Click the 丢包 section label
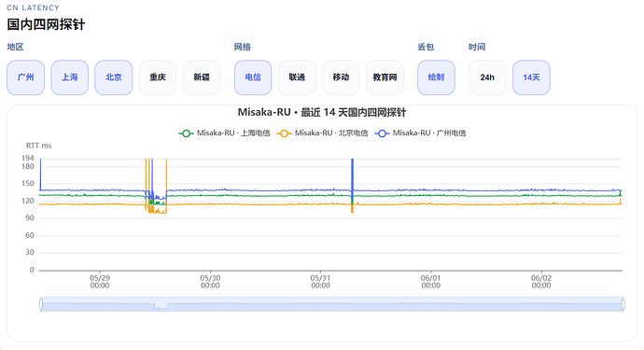This screenshot has width=644, height=350. pos(426,47)
